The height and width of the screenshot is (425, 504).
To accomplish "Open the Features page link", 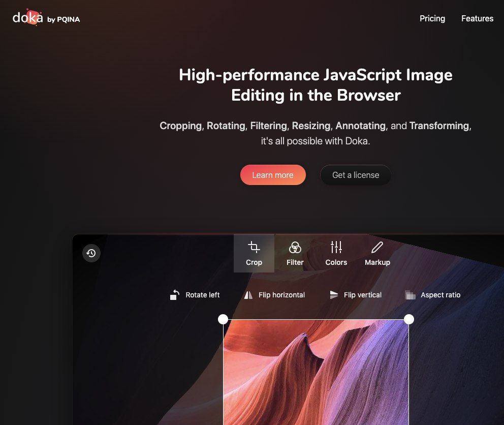I will [477, 19].
